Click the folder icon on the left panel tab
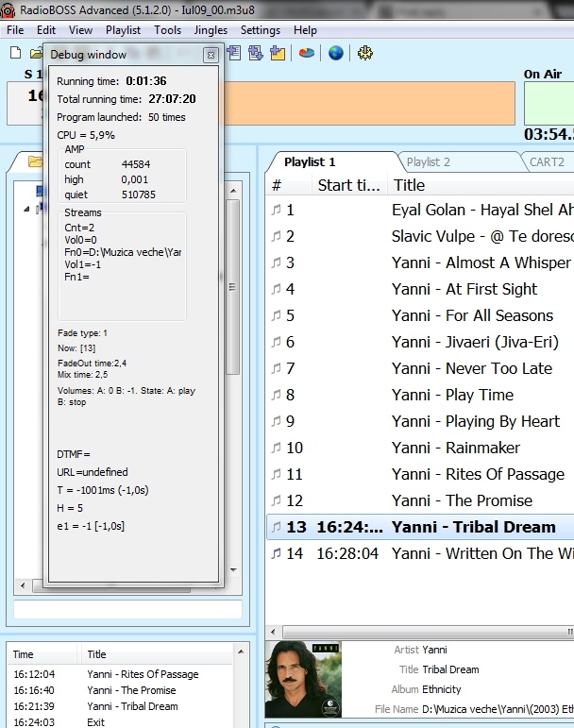This screenshot has height=728, width=574. pyautogui.click(x=36, y=162)
